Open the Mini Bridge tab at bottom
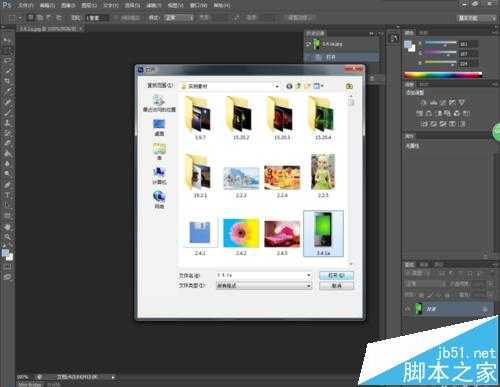500x387 pixels. click(x=30, y=384)
